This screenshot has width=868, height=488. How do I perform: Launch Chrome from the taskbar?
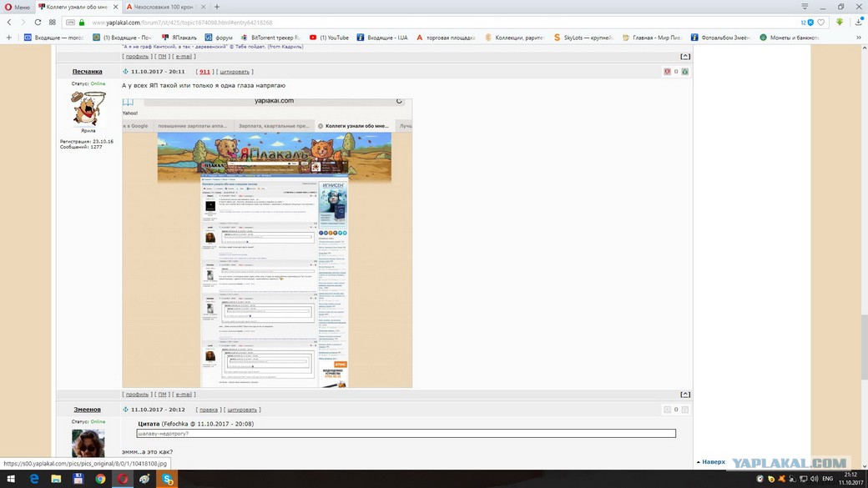[100, 479]
